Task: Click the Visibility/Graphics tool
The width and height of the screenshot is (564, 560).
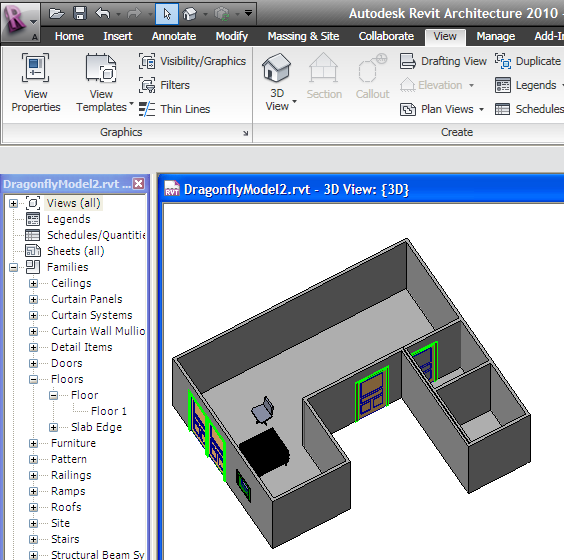Action: 192,61
